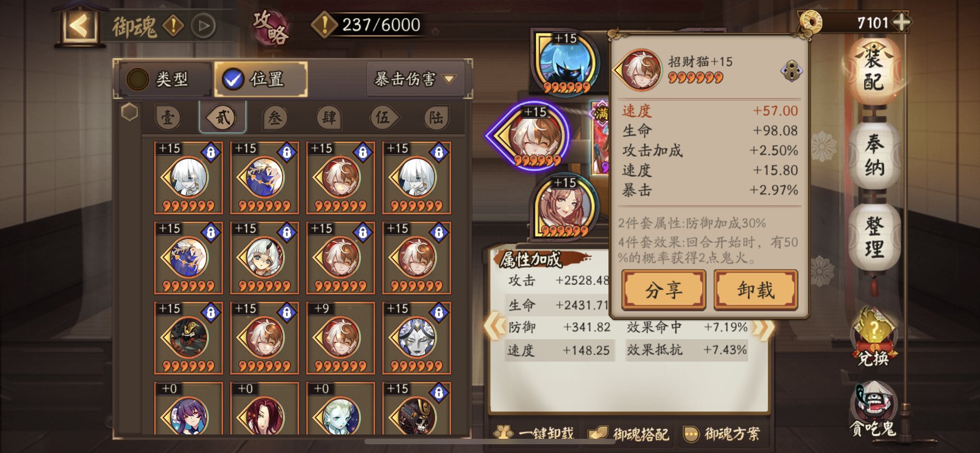980x453 pixels.
Task: Open the 兑换 exchange icon
Action: [873, 337]
